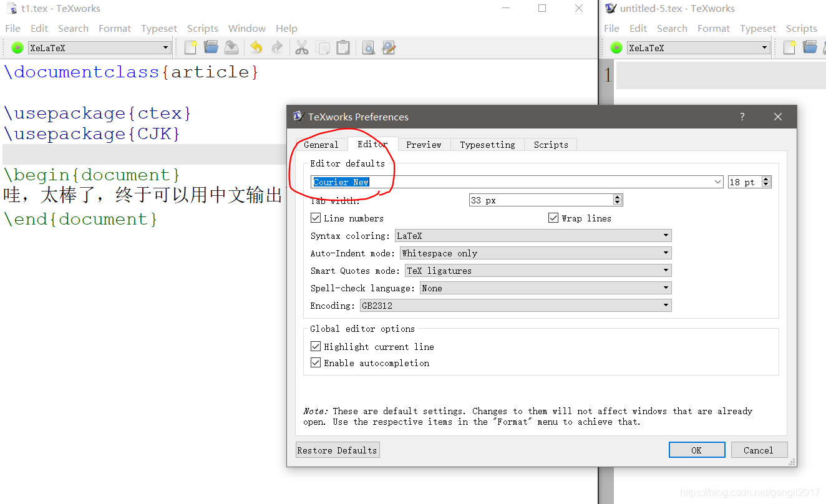826x504 pixels.
Task: Open the Window menu in t1.tex window
Action: pyautogui.click(x=247, y=28)
